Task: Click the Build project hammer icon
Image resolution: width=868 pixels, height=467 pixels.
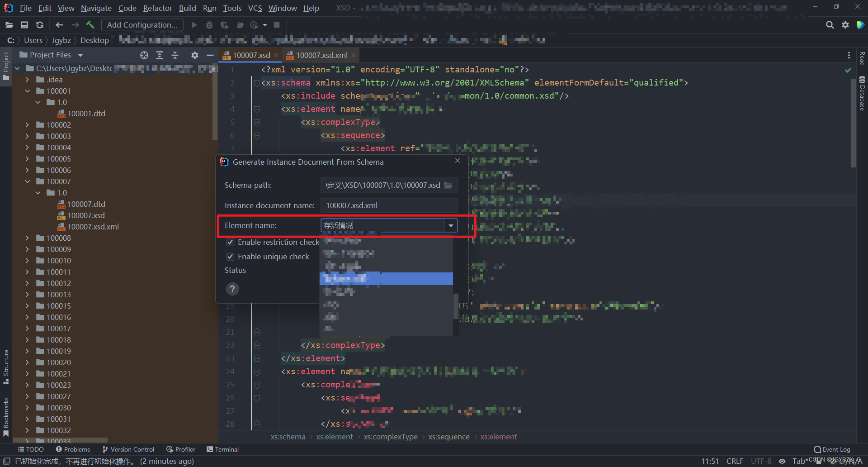Action: pos(90,25)
